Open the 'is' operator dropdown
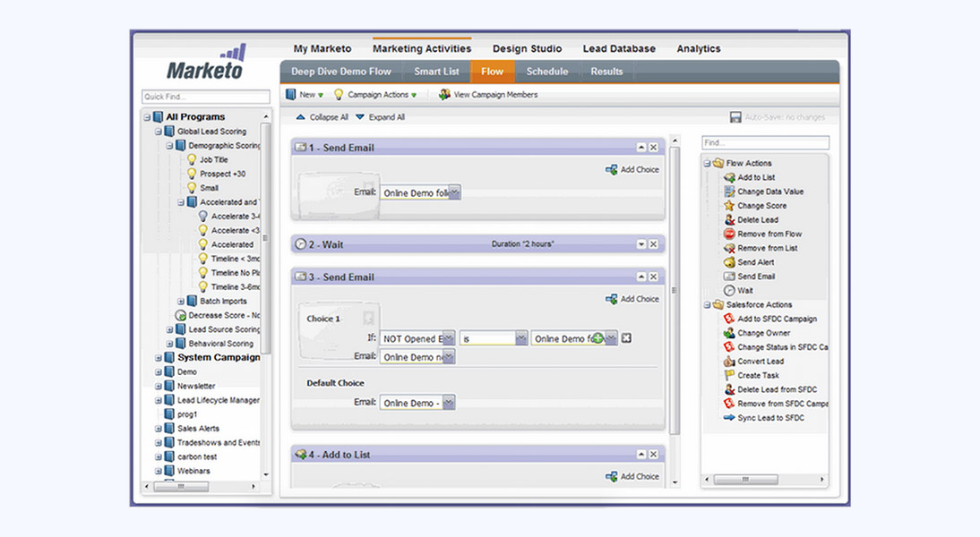 point(521,337)
